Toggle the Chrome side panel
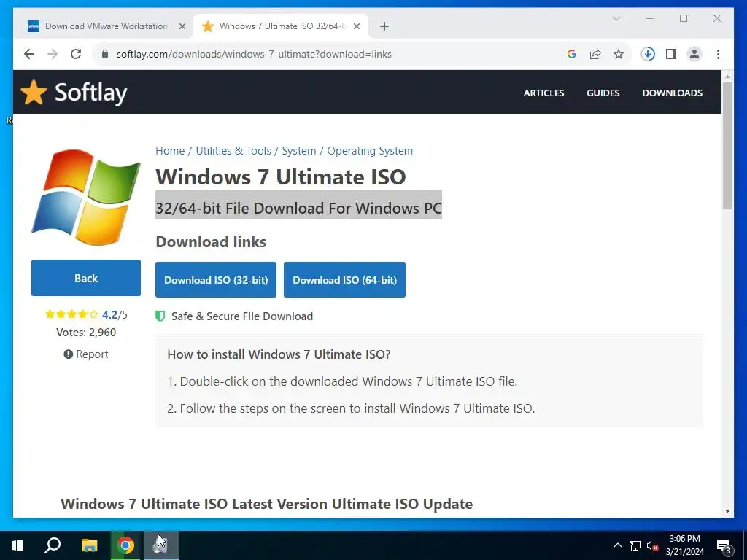This screenshot has height=560, width=747. coord(671,54)
